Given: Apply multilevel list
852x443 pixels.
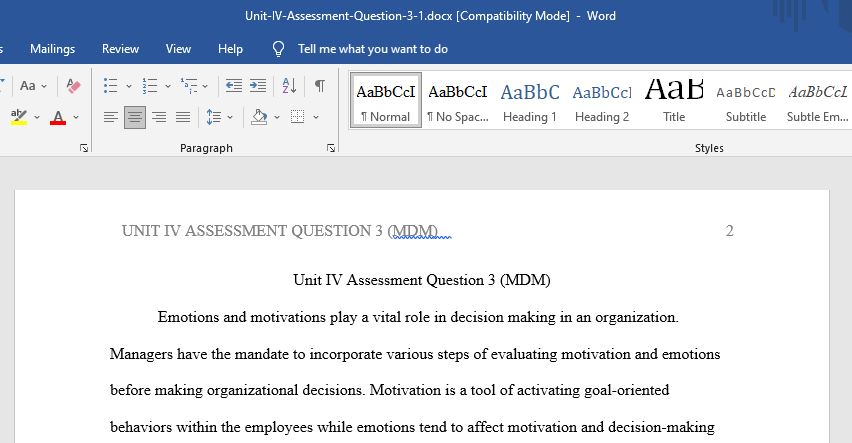Looking at the screenshot, I should (x=189, y=86).
